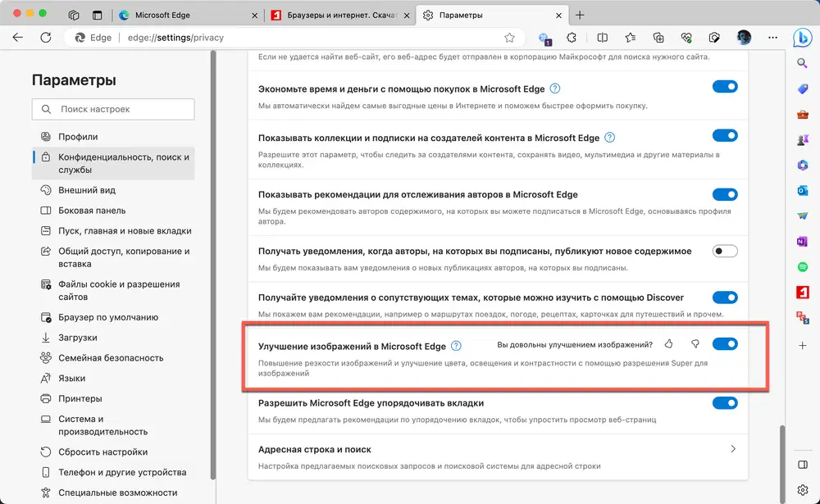Image resolution: width=820 pixels, height=504 pixels.
Task: Open Общий доступ, копирование и вставка section
Action: point(113,258)
